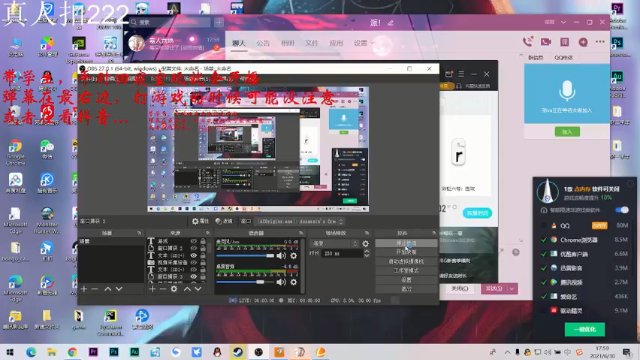The width and height of the screenshot is (640, 360).
Task: Add a new scene with plus icon
Action: [x=84, y=289]
